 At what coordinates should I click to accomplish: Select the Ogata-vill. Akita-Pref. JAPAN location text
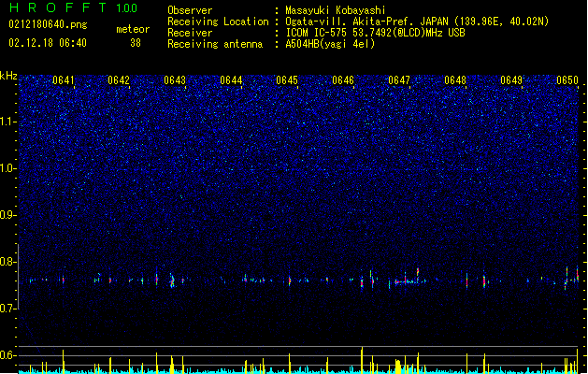click(417, 22)
